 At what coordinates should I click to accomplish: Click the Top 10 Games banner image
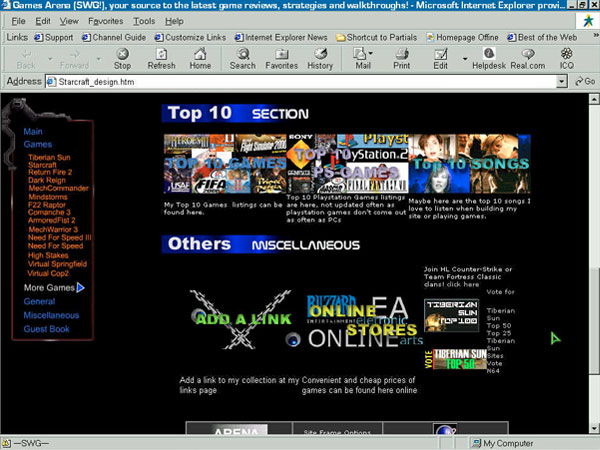pyautogui.click(x=225, y=164)
